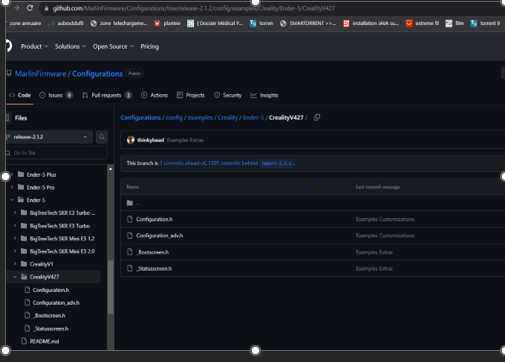505x362 pixels.
Task: Open the 'zone telechargeme...' bookmark
Action: (119, 23)
